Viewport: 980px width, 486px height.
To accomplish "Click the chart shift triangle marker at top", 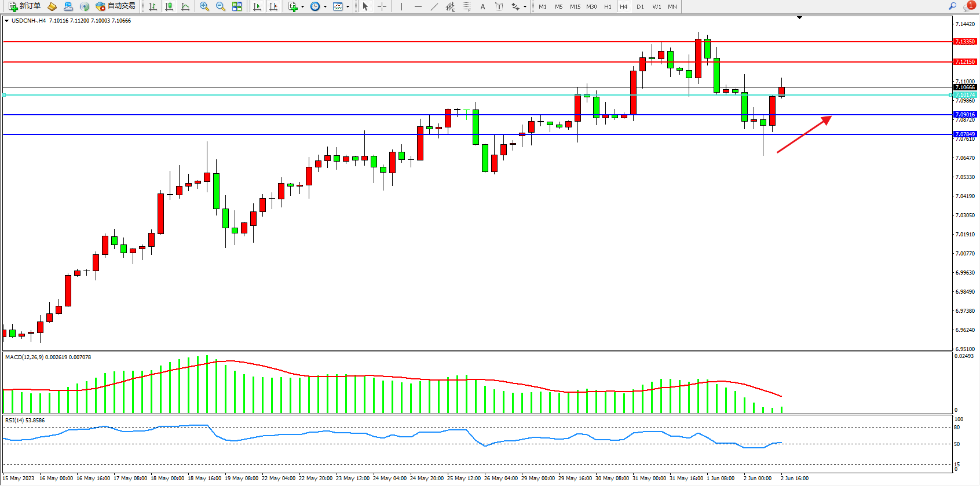I will (799, 17).
